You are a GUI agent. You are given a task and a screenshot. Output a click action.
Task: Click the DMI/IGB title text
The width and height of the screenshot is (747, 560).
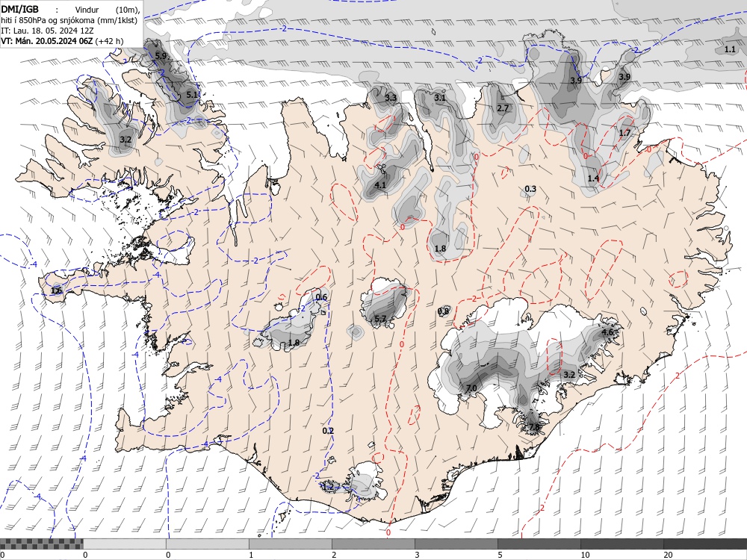coord(20,9)
